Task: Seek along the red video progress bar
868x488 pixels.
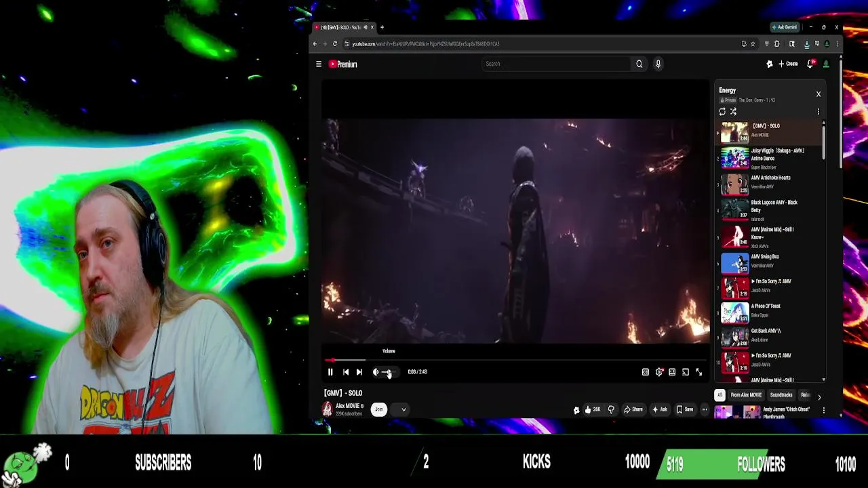Action: 515,361
